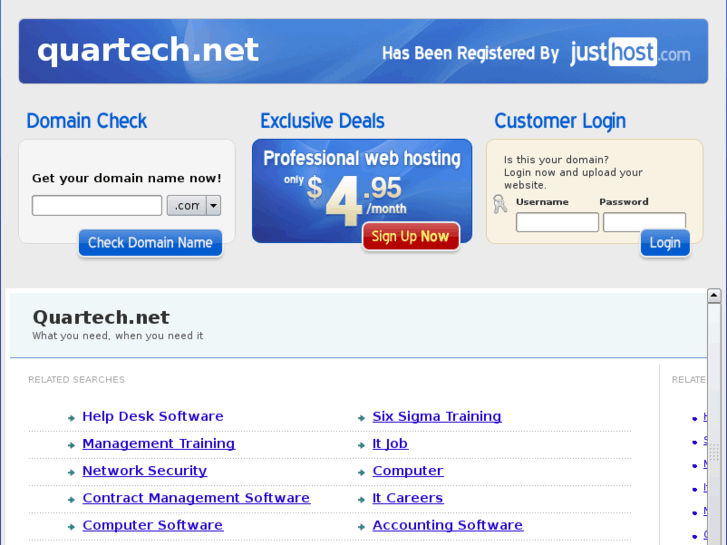
Task: Click the scrollbar up arrow
Action: [714, 295]
